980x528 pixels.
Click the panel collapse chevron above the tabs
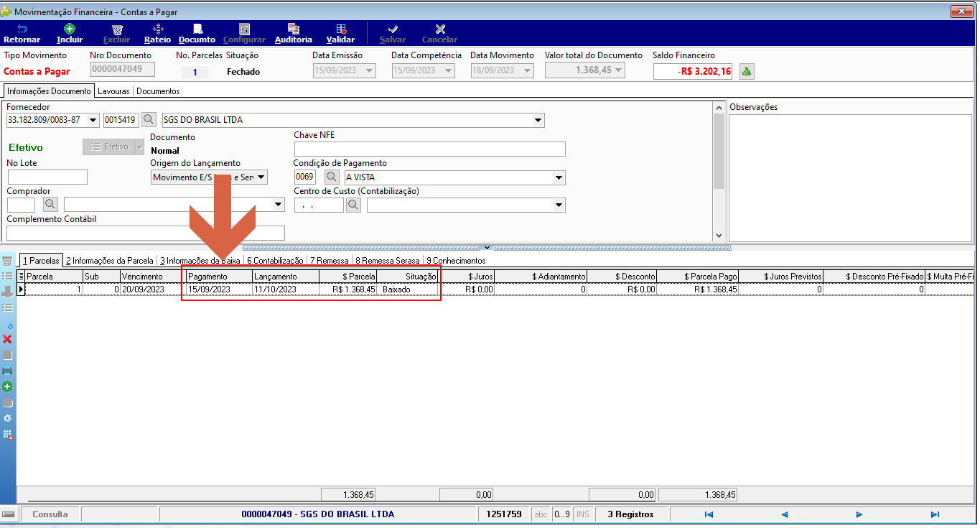point(487,247)
